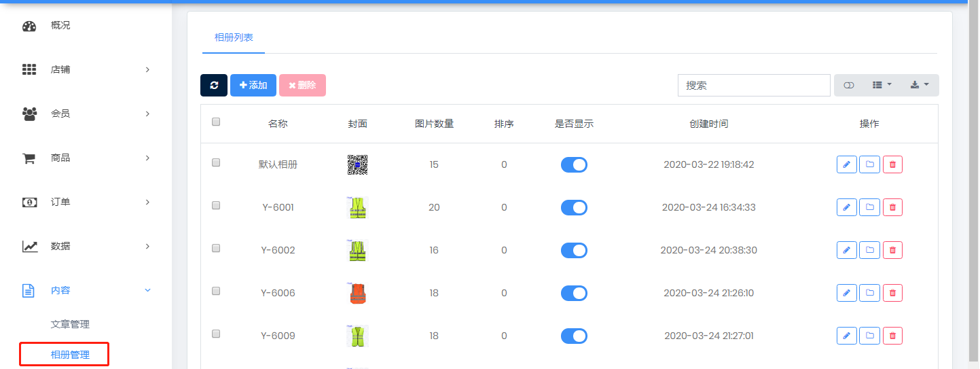980x369 pixels.
Task: Check the Y-6006 row checkbox
Action: click(x=216, y=291)
